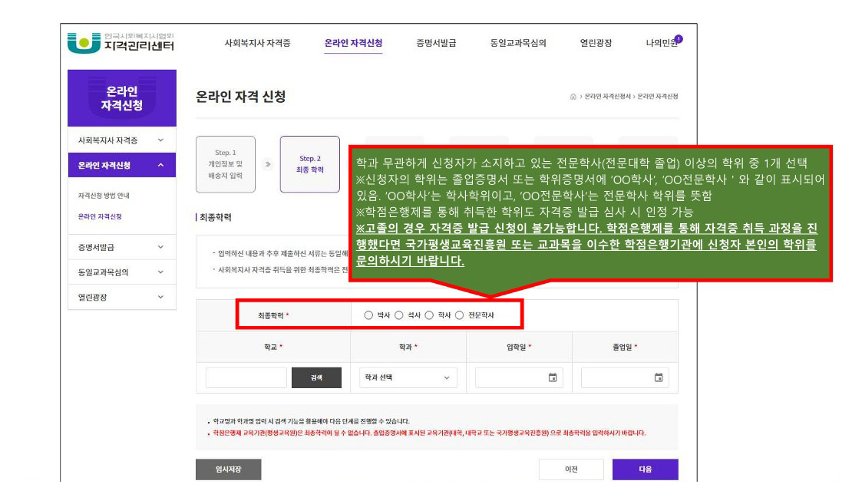
Task: Select the 전문학사 radio button
Action: pyautogui.click(x=460, y=315)
